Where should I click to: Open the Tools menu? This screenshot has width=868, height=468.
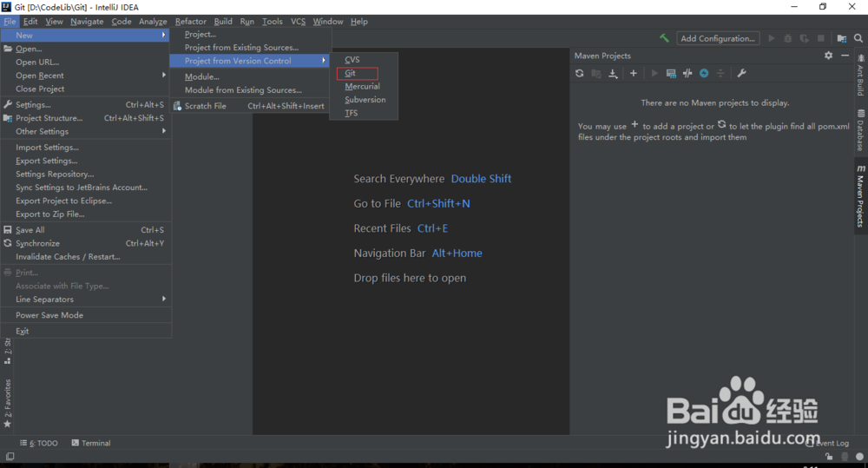click(x=272, y=22)
